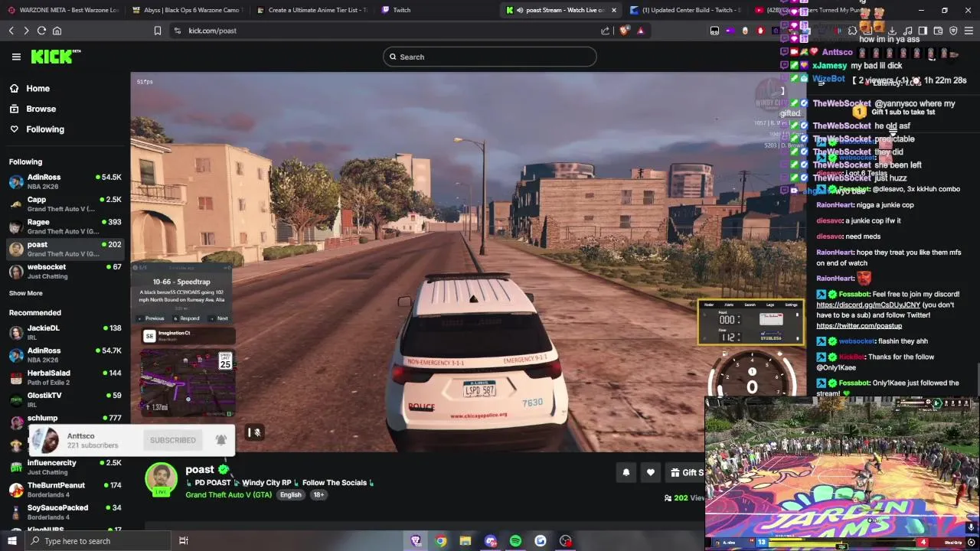The image size is (980, 551).
Task: Open JackieDL recommended channel
Action: [65, 332]
